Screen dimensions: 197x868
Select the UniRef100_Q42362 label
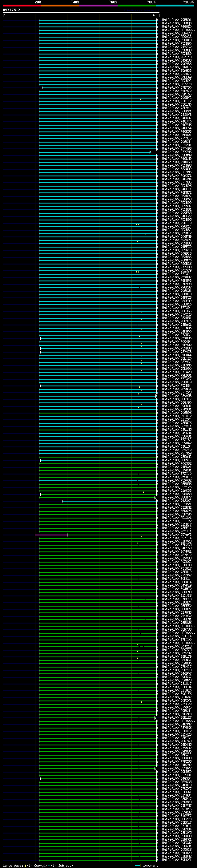tap(176, 501)
